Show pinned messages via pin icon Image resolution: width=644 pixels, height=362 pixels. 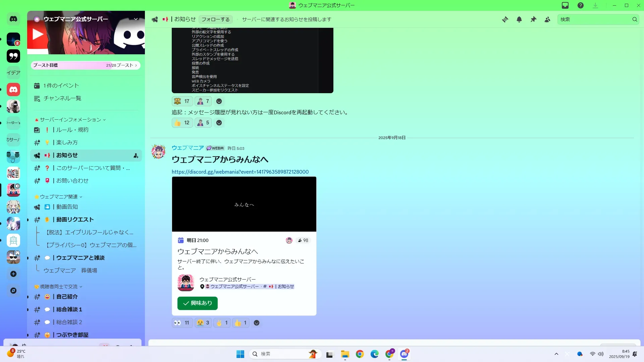[x=533, y=19]
